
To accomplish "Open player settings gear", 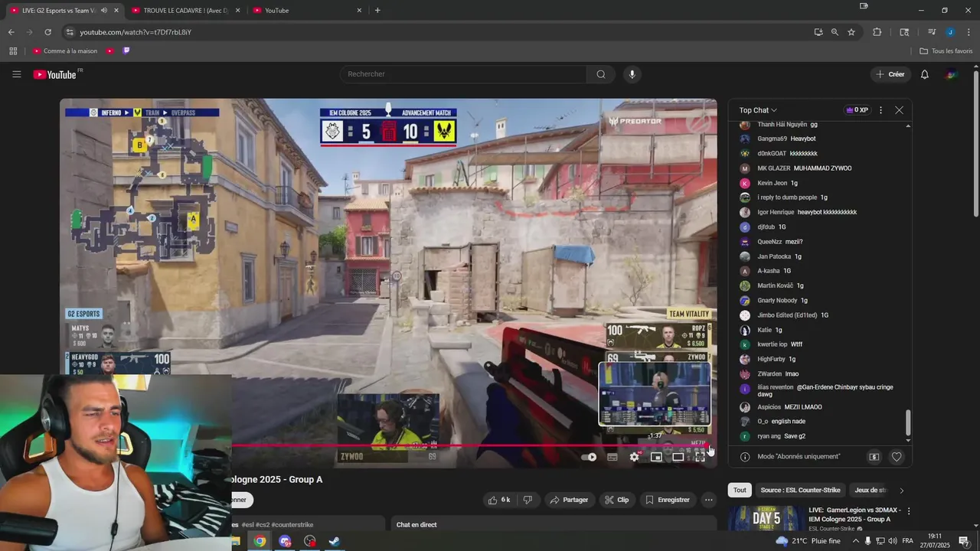I will [634, 457].
